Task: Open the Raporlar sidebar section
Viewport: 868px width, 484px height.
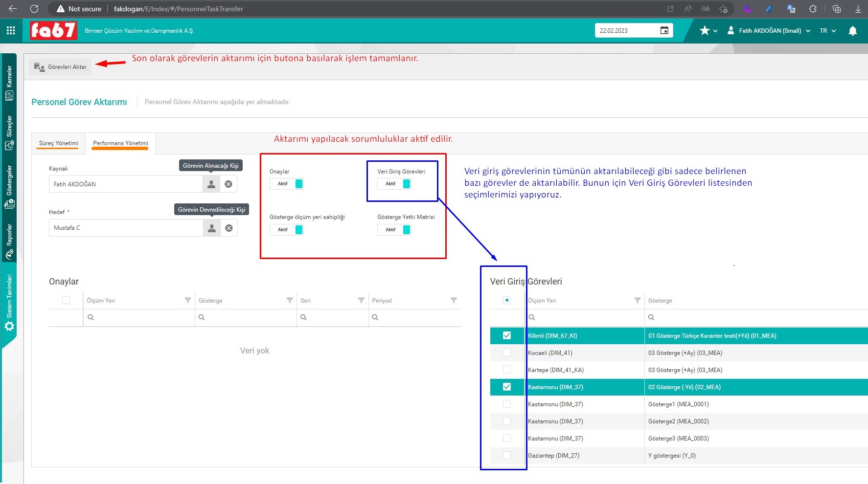Action: pos(9,242)
